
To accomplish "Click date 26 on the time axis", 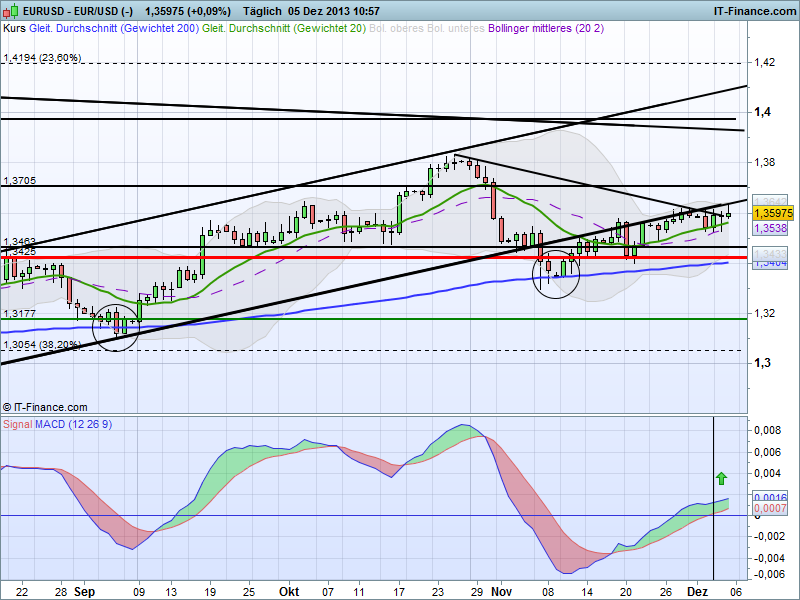I will (x=665, y=592).
